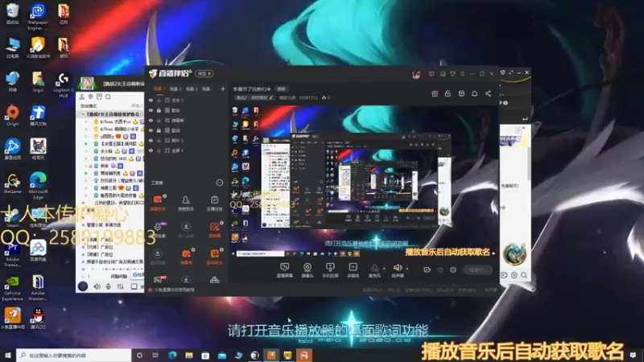Toggle visibility of the 歌名 source

[151, 110]
